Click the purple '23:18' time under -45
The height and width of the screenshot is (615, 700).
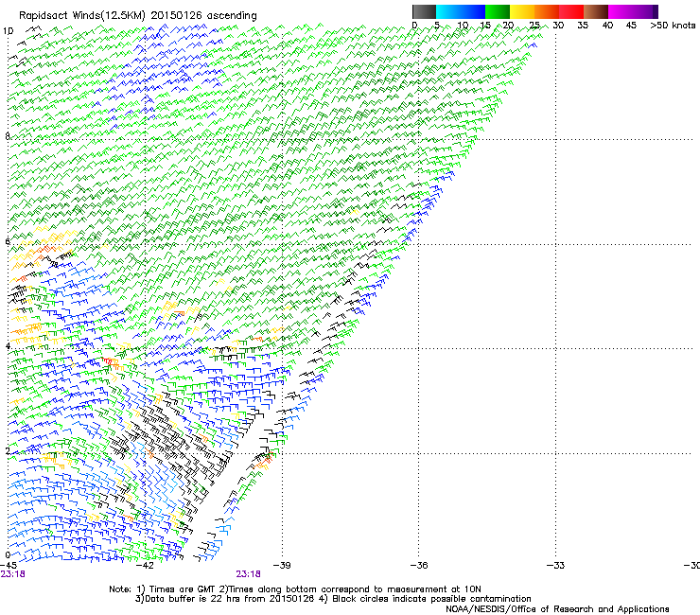(x=12, y=574)
